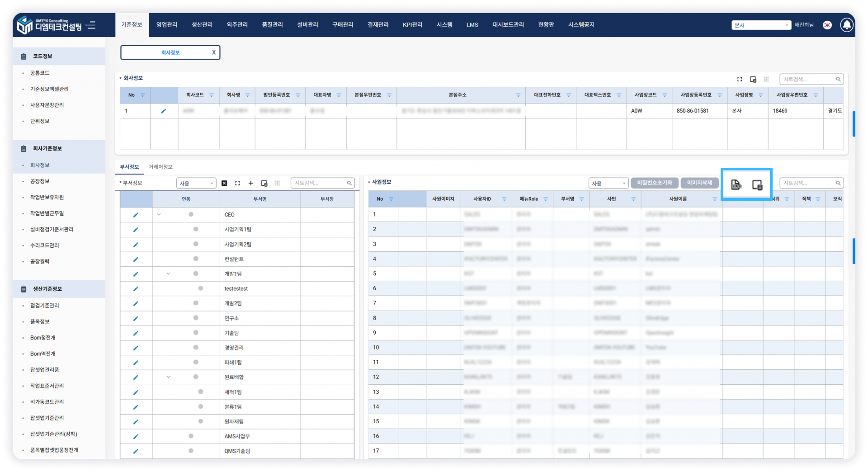Click the column layout icon in 회사정보
The image size is (868, 472).
point(766,79)
